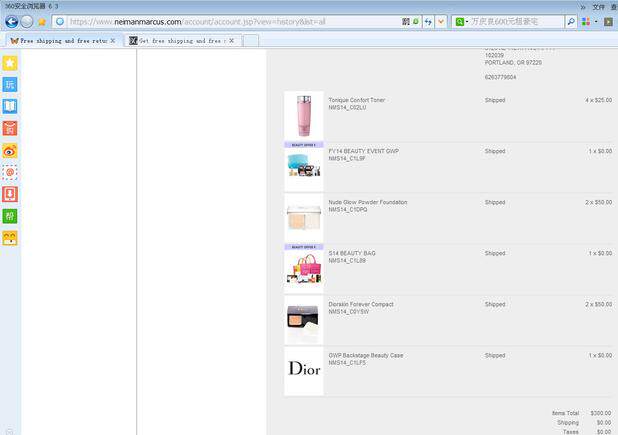Open the Tonique Confort Toner product image
618x435 pixels.
[304, 116]
